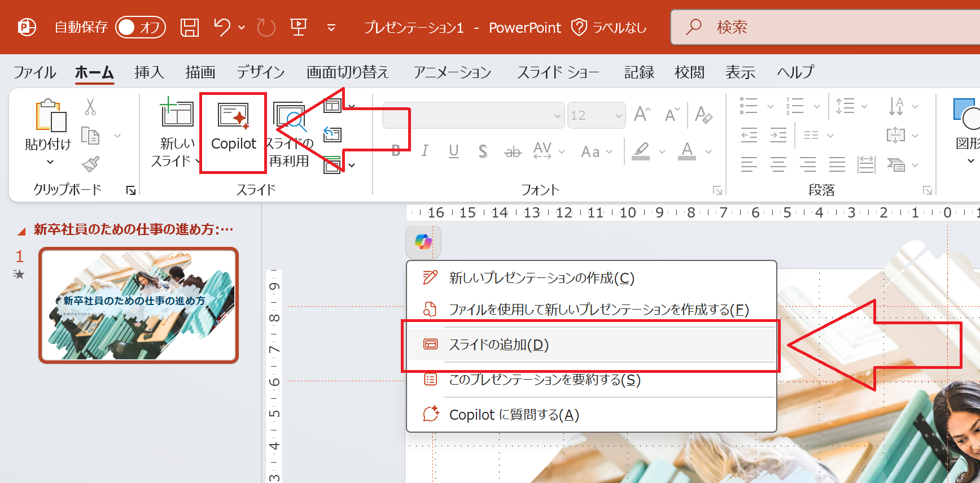
Task: Open the ヘルプ tab
Action: coord(795,72)
